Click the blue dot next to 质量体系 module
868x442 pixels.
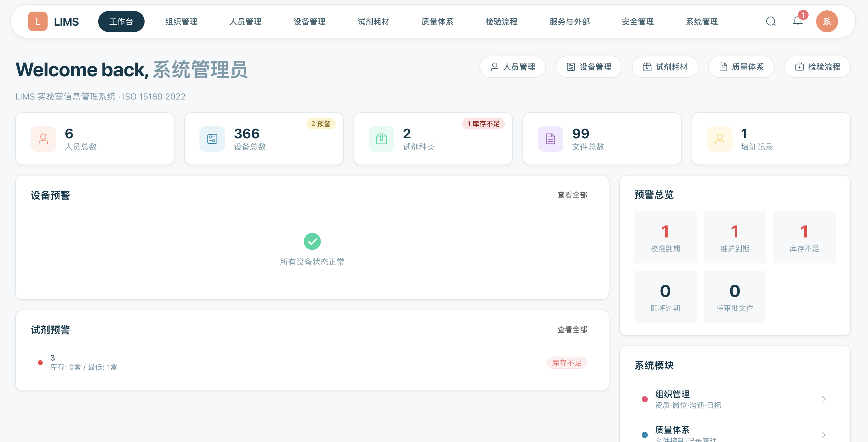pos(645,435)
